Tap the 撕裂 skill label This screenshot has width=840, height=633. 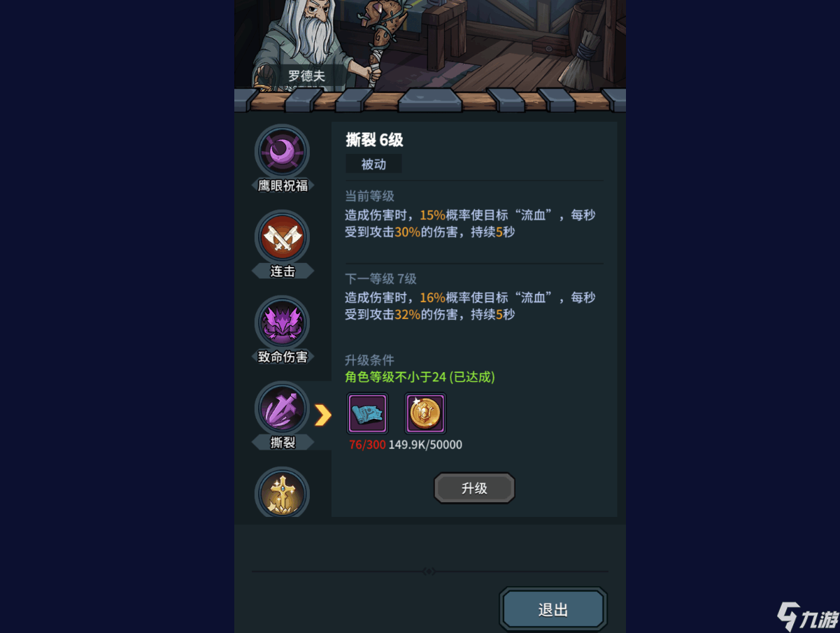283,443
